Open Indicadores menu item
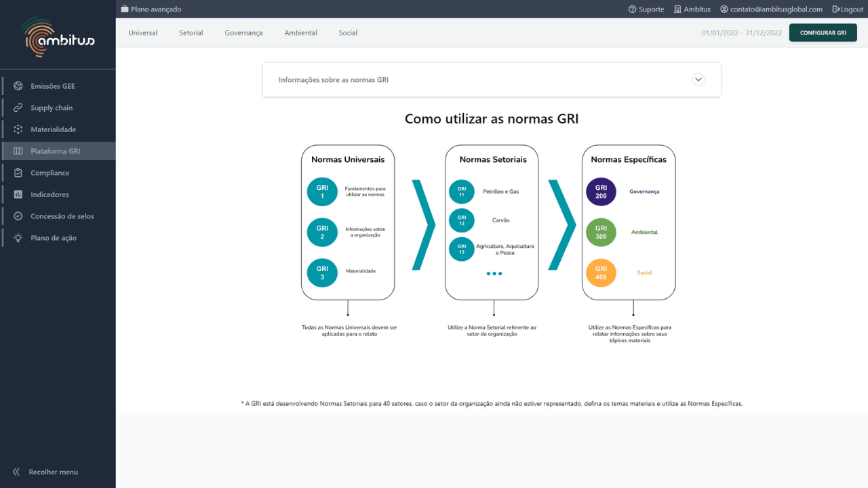The image size is (868, 488). (58, 195)
